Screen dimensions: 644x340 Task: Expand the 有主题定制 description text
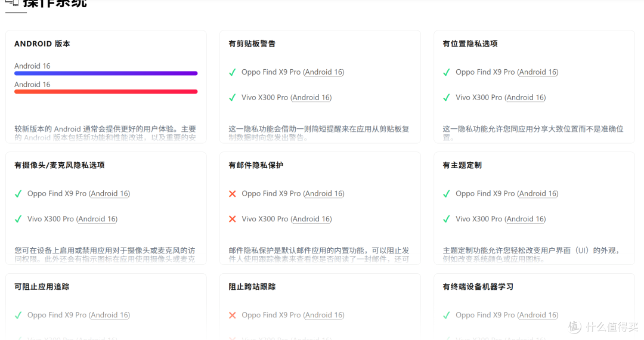point(534,255)
